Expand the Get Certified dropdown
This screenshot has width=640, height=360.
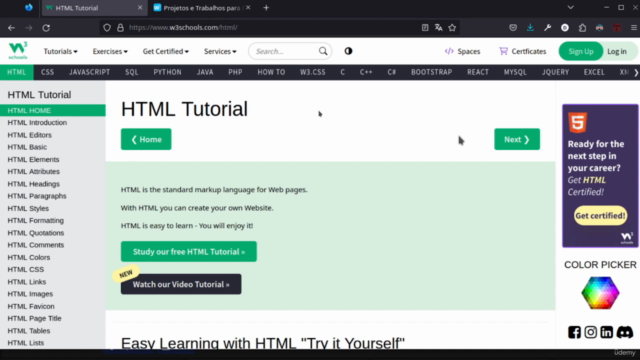pos(165,51)
